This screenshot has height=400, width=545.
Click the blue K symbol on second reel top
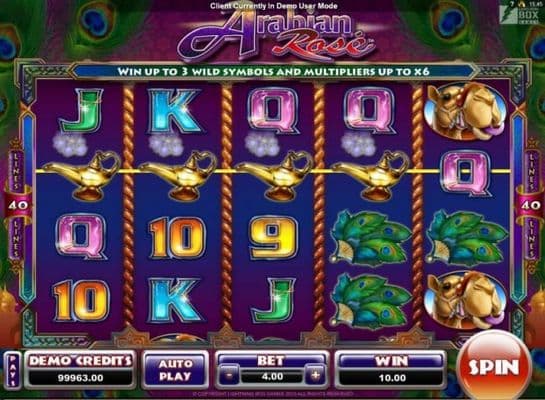point(176,111)
